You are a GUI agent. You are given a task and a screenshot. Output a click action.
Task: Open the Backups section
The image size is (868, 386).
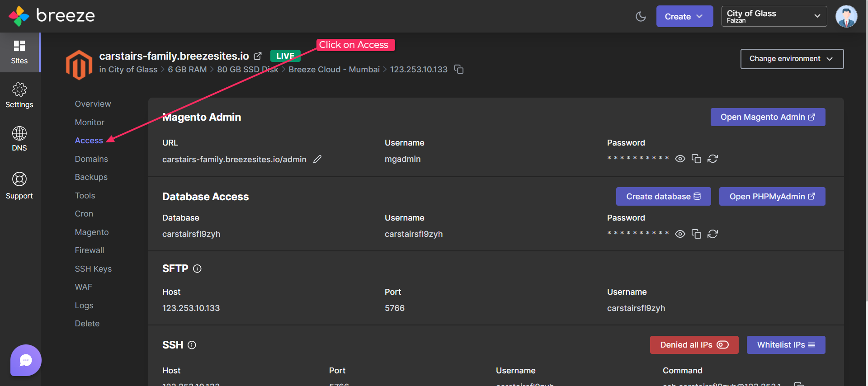(x=91, y=177)
